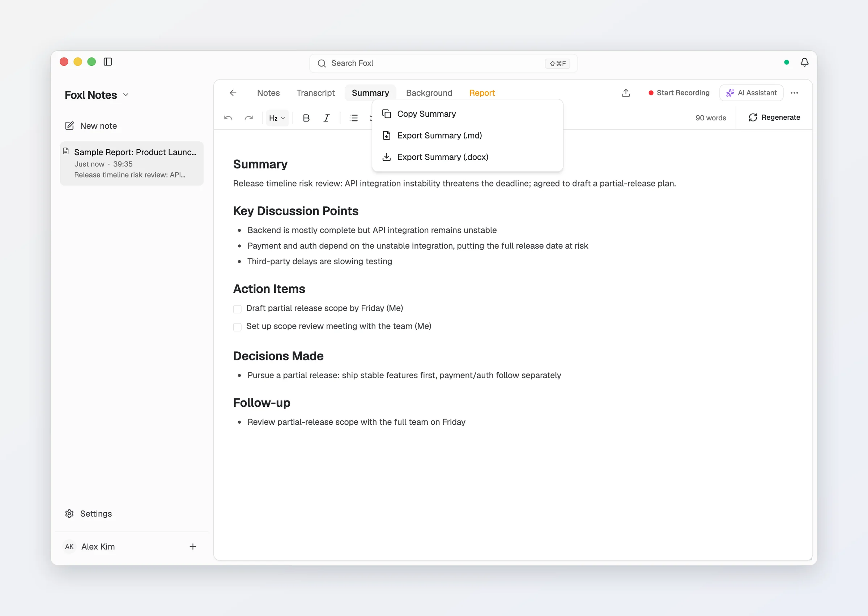This screenshot has height=616, width=868.
Task: Create a New note
Action: (91, 126)
